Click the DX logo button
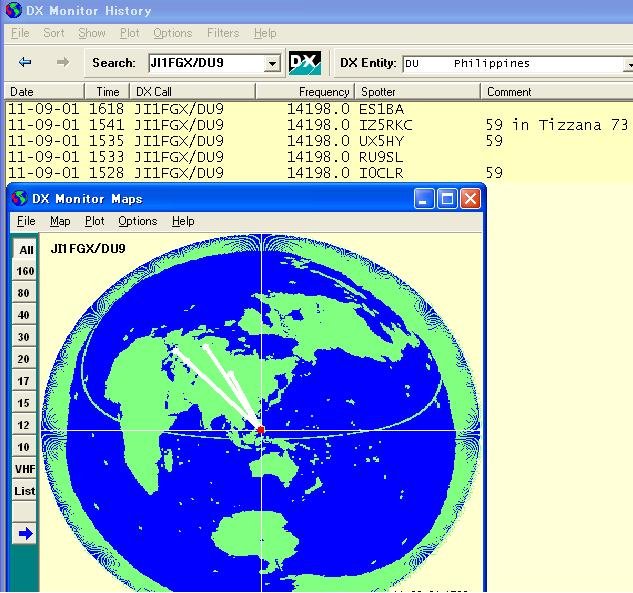Viewport: 633px width, 593px height. (305, 63)
